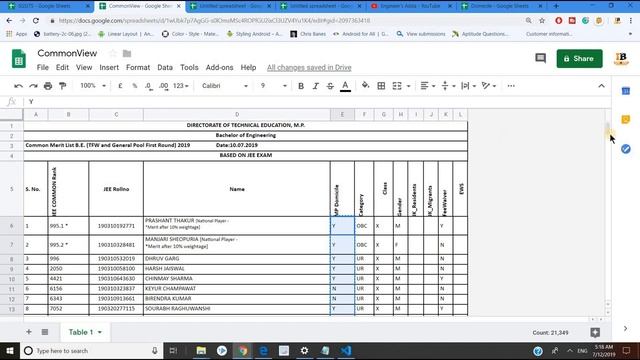Show more toolbar options
Image resolution: width=640 pixels, height=360 pixels.
click(x=511, y=86)
